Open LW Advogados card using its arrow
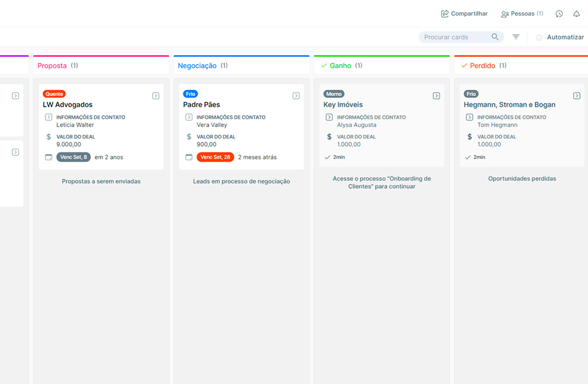588x384 pixels. (155, 95)
